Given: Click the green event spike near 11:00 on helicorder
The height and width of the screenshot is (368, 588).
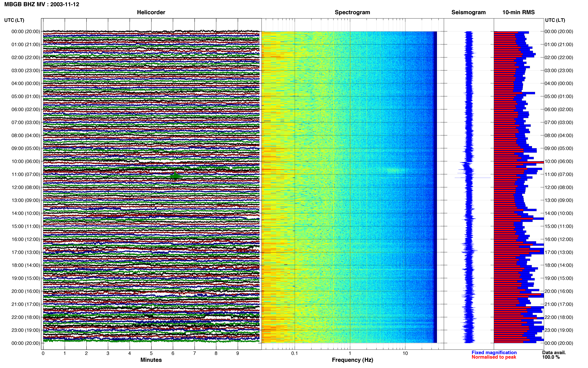Looking at the screenshot, I should [x=175, y=175].
